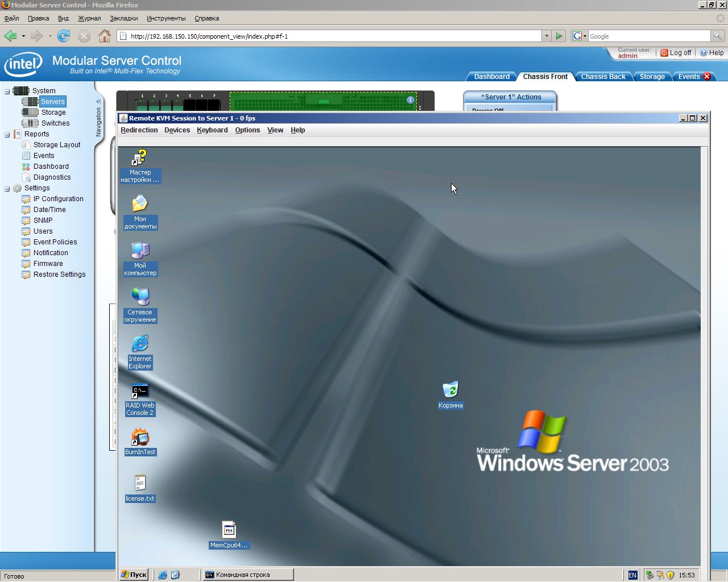Viewport: 728px width, 582px height.
Task: Collapse the Navigation side panel
Action: click(x=98, y=102)
